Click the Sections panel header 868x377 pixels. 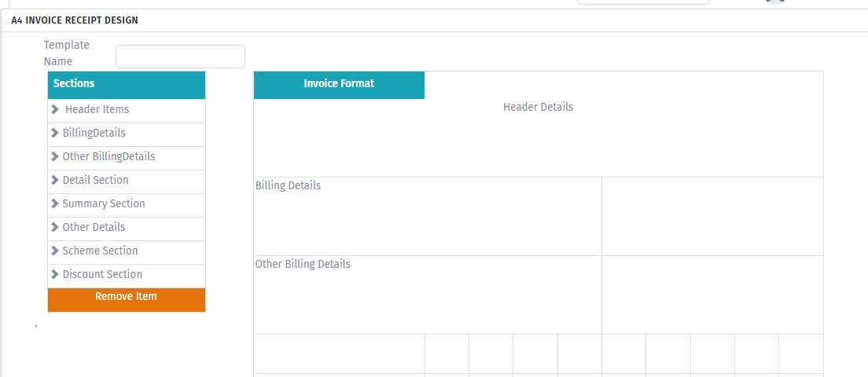tap(127, 85)
